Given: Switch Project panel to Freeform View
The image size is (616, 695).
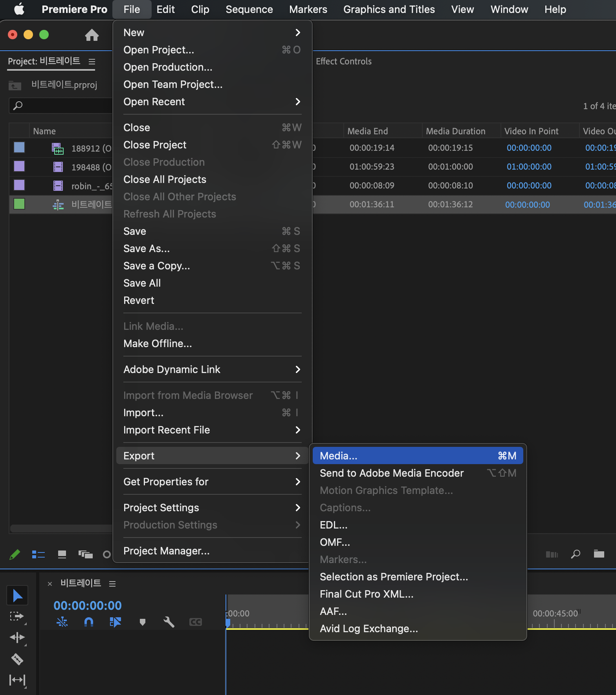Looking at the screenshot, I should pos(85,554).
